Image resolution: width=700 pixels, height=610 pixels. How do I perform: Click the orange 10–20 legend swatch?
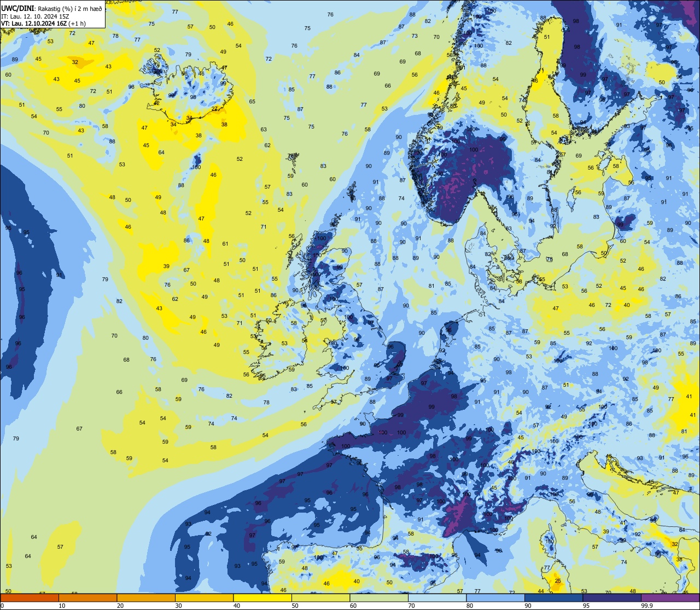87,597
